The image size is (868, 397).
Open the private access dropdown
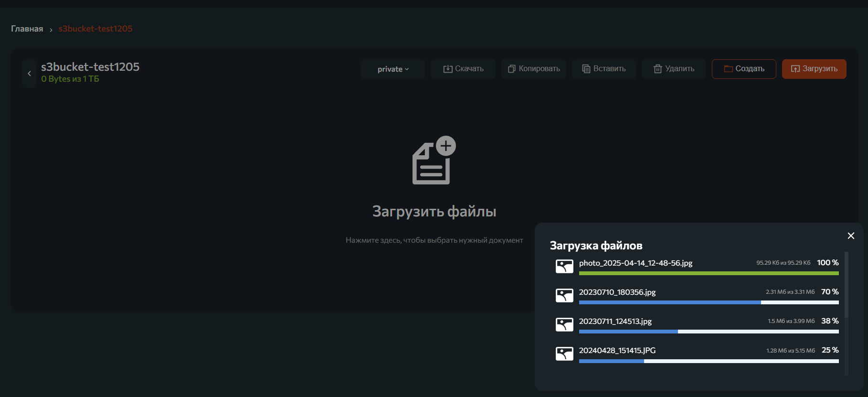[393, 69]
